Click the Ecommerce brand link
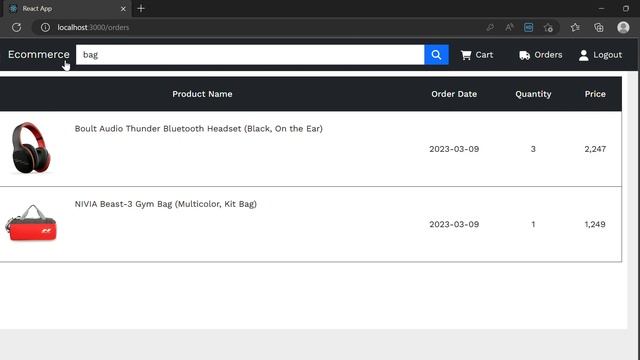640x360 pixels. point(39,54)
